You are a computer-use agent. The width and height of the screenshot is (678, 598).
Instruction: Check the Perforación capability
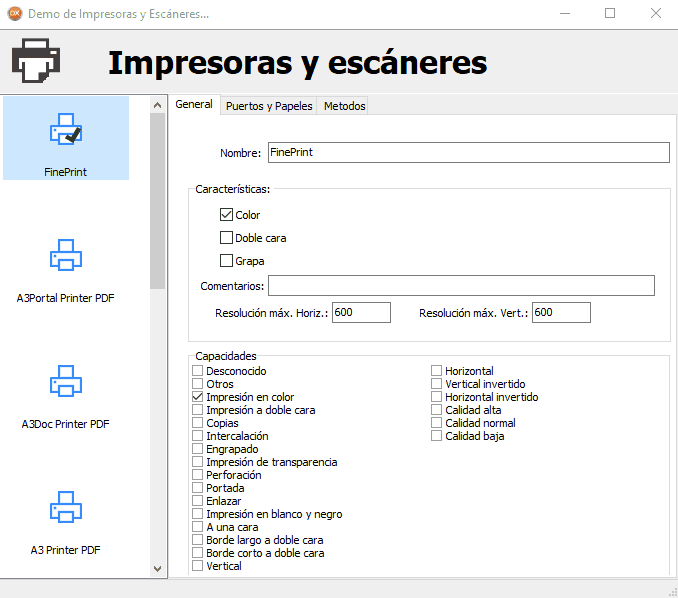pyautogui.click(x=197, y=474)
